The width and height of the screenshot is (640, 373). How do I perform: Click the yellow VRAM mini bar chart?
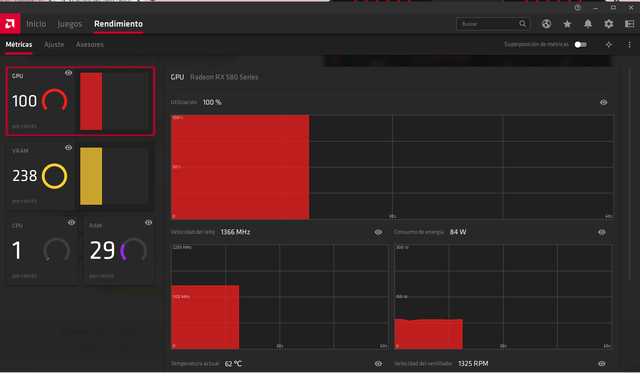coord(91,176)
